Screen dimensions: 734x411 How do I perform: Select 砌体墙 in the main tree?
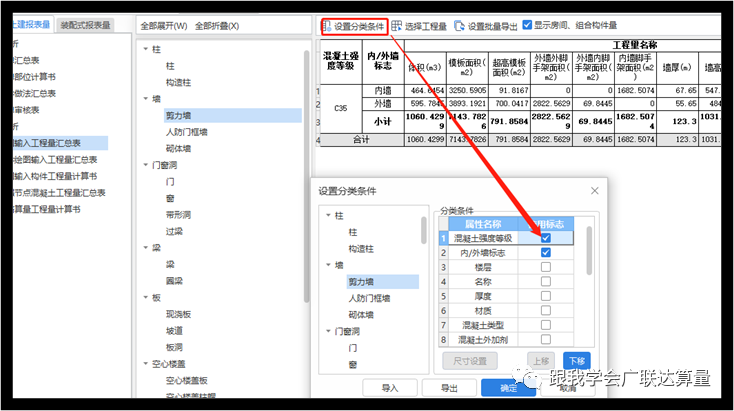178,148
